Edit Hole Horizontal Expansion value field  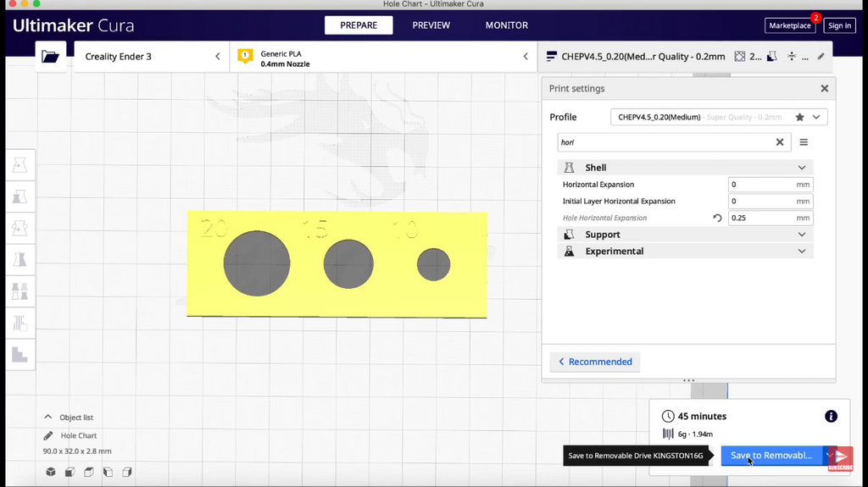(x=771, y=218)
